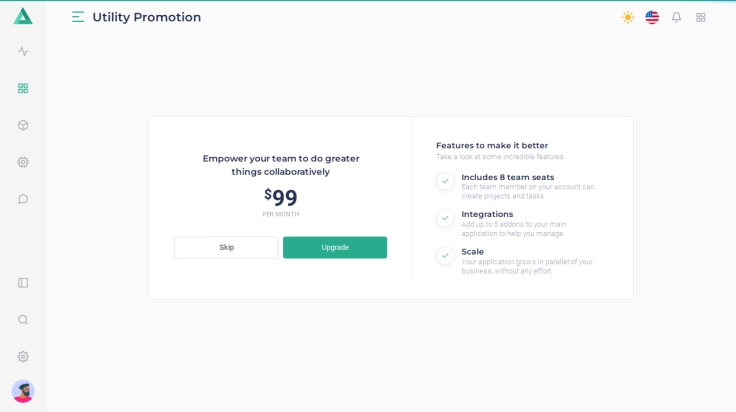Image resolution: width=736 pixels, height=412 pixels.
Task: Select the dashboard grid sidebar icon
Action: pyautogui.click(x=23, y=88)
